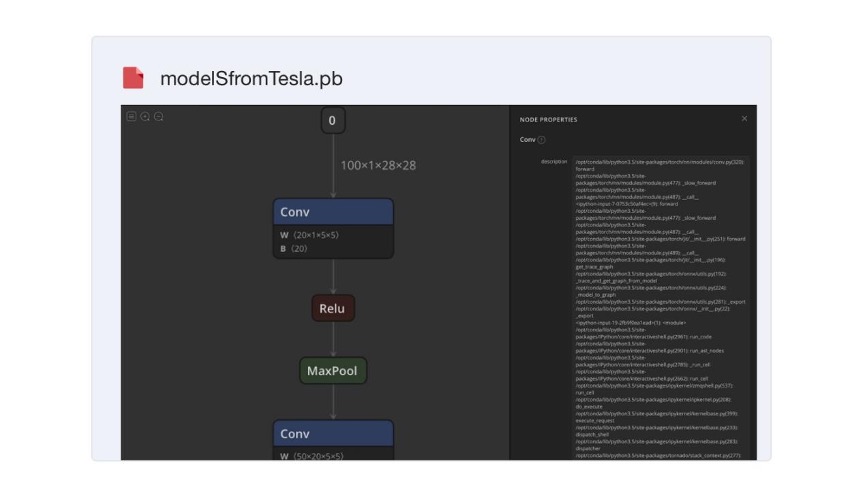Click the Conv type label in properties
The height and width of the screenshot is (497, 864).
point(527,140)
